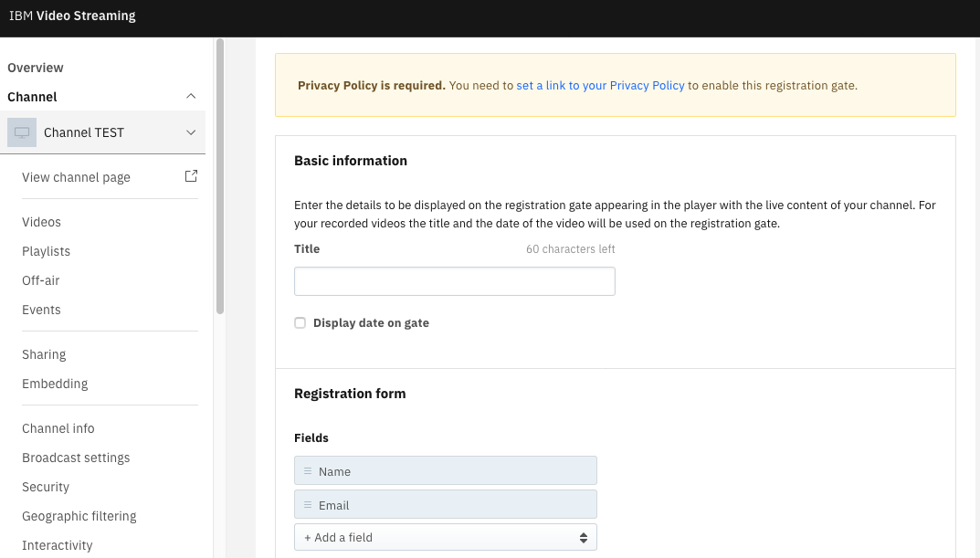Open Broadcast settings
Screen dimensions: 980x558
point(76,458)
